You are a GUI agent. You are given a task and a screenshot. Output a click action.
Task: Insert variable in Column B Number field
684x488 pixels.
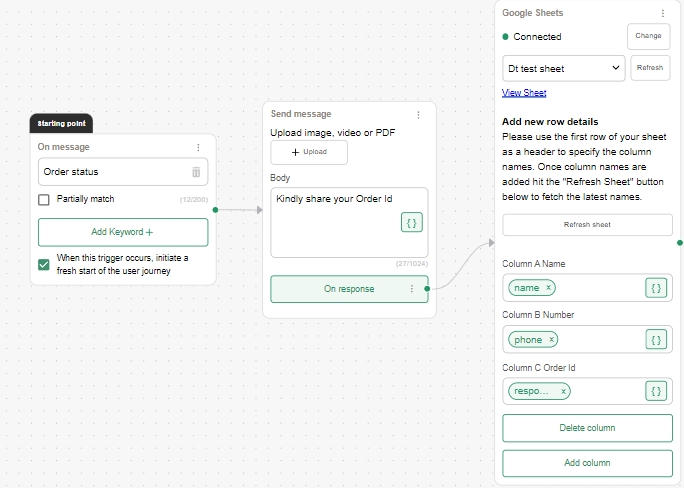(656, 340)
